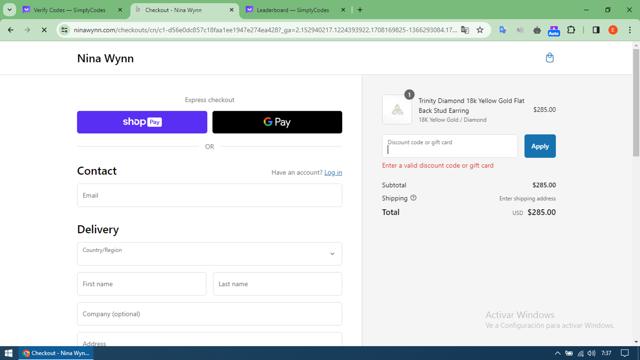Click the earring product thumbnail

click(397, 109)
